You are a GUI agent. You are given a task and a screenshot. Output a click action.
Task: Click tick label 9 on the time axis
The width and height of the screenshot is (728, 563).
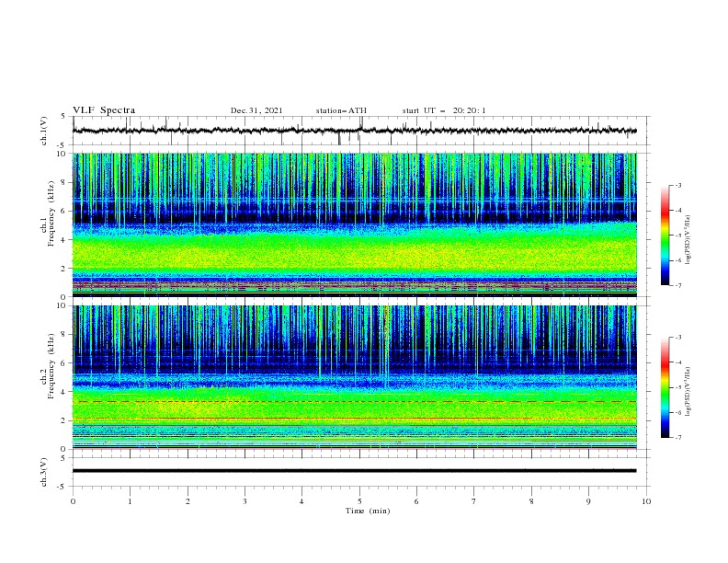click(588, 501)
